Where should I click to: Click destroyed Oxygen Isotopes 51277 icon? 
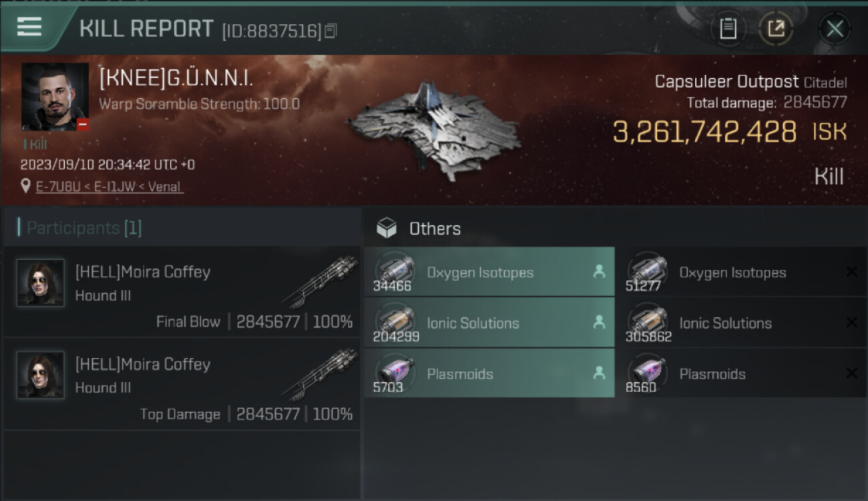[x=647, y=269]
